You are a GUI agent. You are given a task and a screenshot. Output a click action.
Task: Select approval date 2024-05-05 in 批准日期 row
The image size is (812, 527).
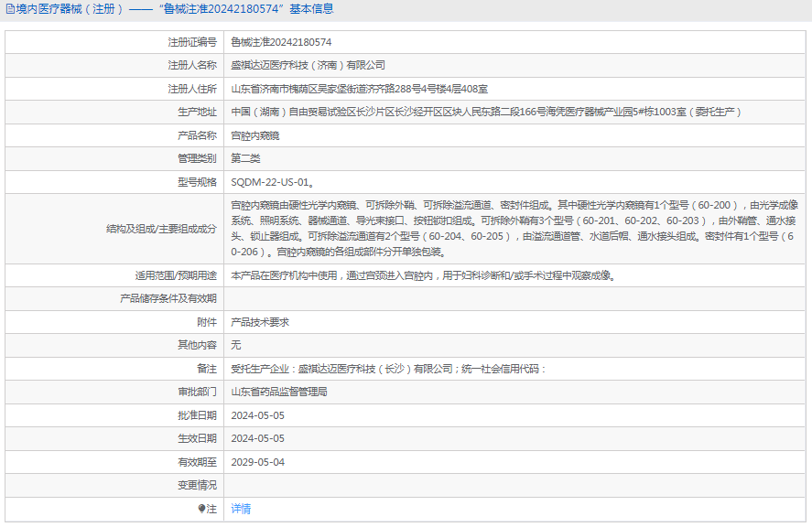(258, 415)
